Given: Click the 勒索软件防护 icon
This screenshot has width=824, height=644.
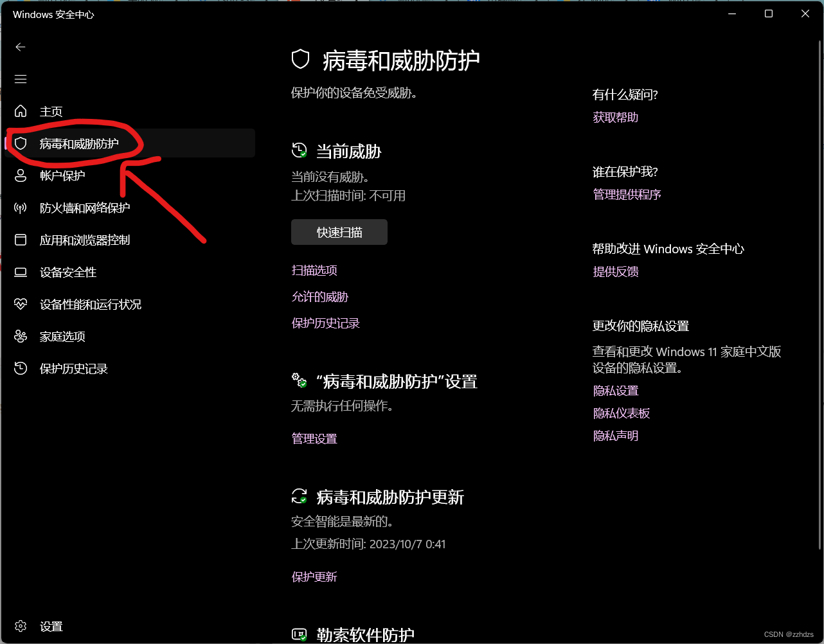Looking at the screenshot, I should pyautogui.click(x=300, y=635).
